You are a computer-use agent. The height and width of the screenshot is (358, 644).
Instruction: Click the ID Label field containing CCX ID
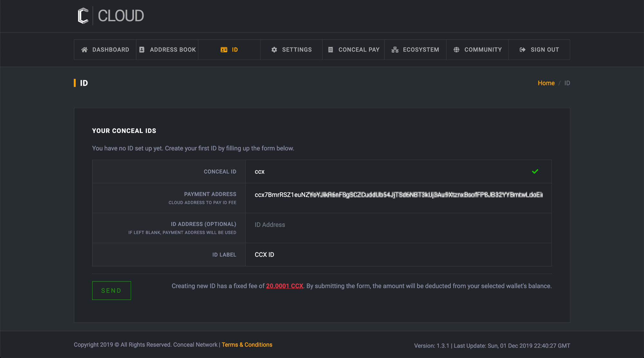click(x=398, y=255)
